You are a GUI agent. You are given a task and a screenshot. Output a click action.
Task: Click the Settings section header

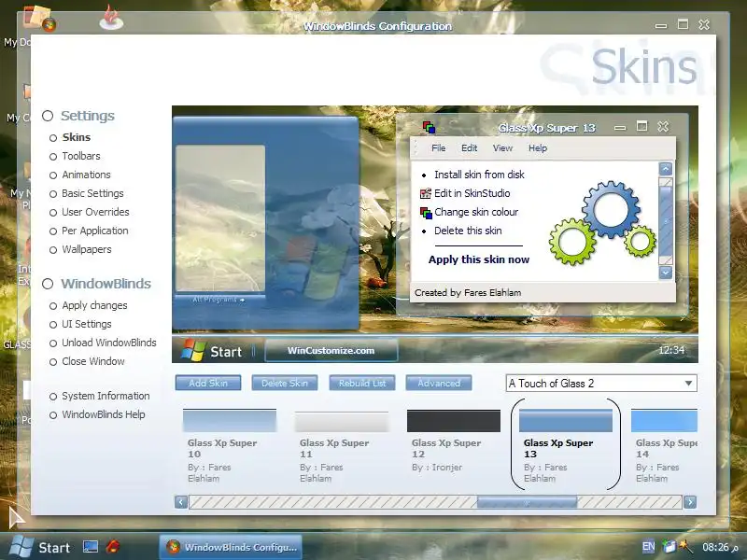[x=87, y=116]
